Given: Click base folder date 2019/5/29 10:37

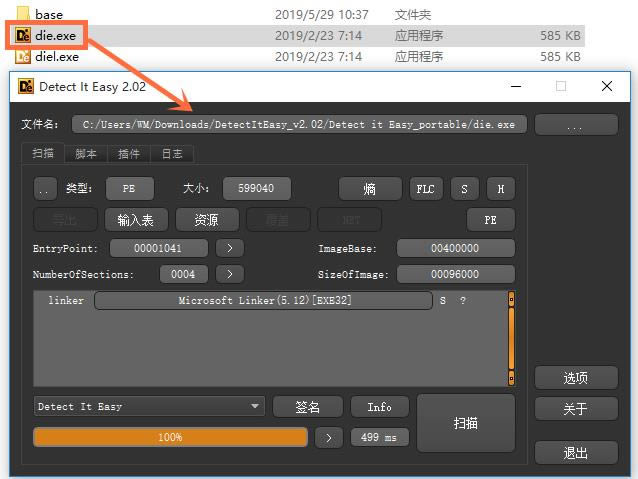Looking at the screenshot, I should 321,15.
